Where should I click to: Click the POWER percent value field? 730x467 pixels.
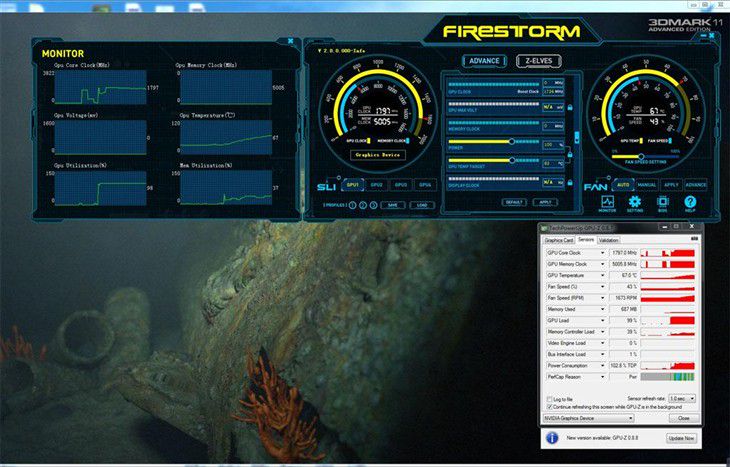[x=553, y=145]
